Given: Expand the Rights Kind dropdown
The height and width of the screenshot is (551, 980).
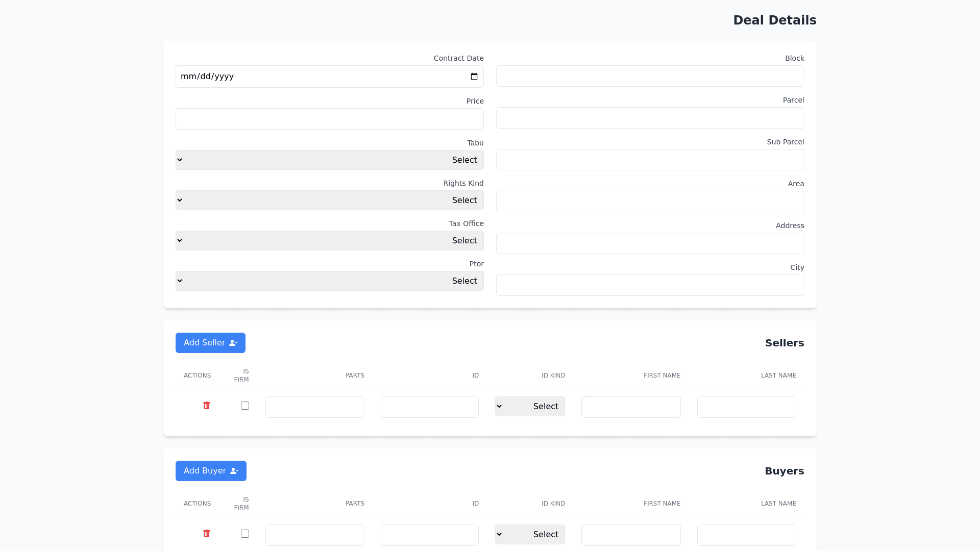Looking at the screenshot, I should pyautogui.click(x=329, y=200).
